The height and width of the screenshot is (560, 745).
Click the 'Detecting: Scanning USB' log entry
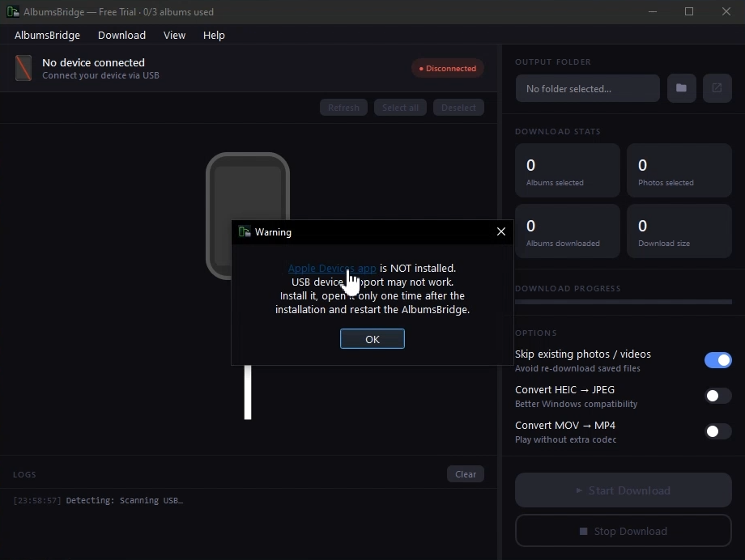pos(98,500)
